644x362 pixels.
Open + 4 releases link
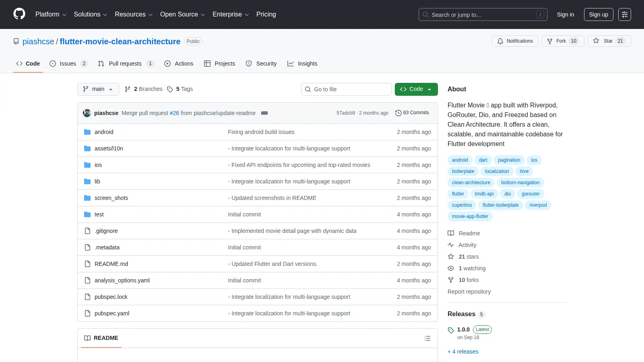[463, 352]
